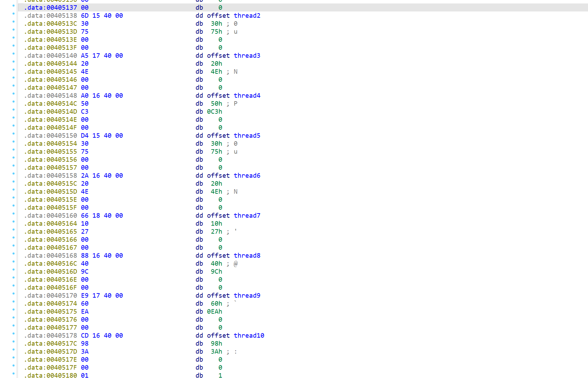
Task: Follow the thread9 offset link
Action: point(247,296)
